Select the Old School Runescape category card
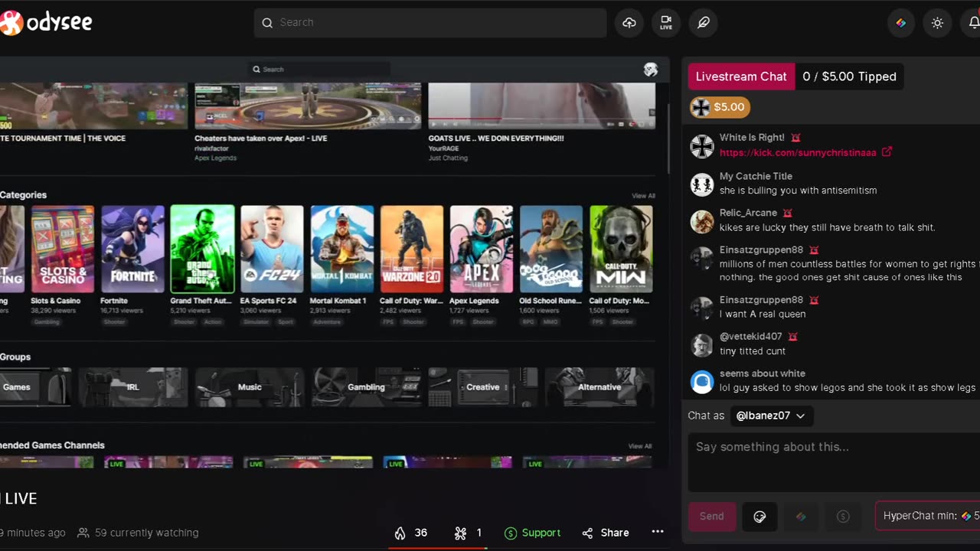This screenshot has height=551, width=980. click(551, 249)
